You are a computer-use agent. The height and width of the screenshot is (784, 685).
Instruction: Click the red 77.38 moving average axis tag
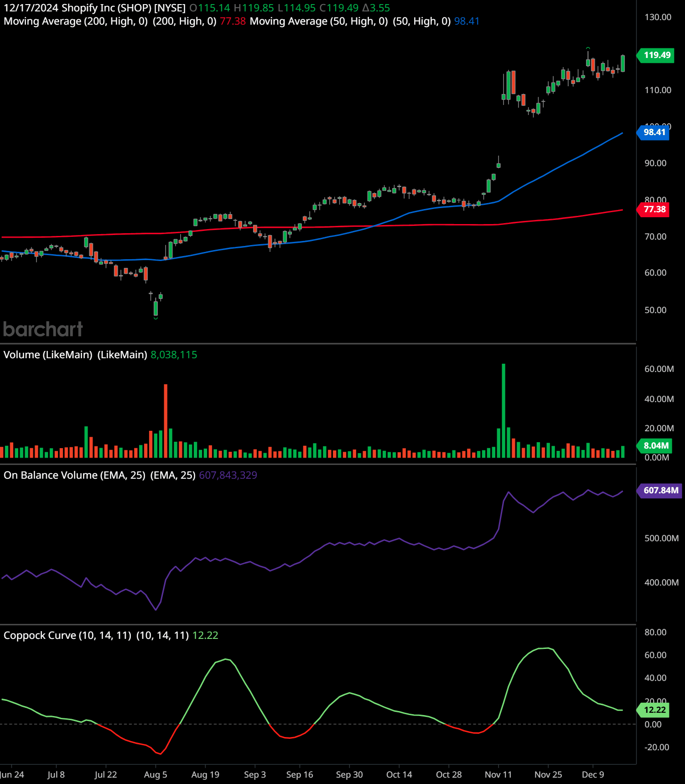pyautogui.click(x=654, y=209)
